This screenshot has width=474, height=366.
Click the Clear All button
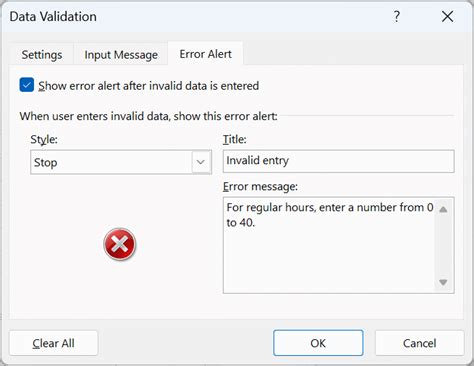point(53,343)
